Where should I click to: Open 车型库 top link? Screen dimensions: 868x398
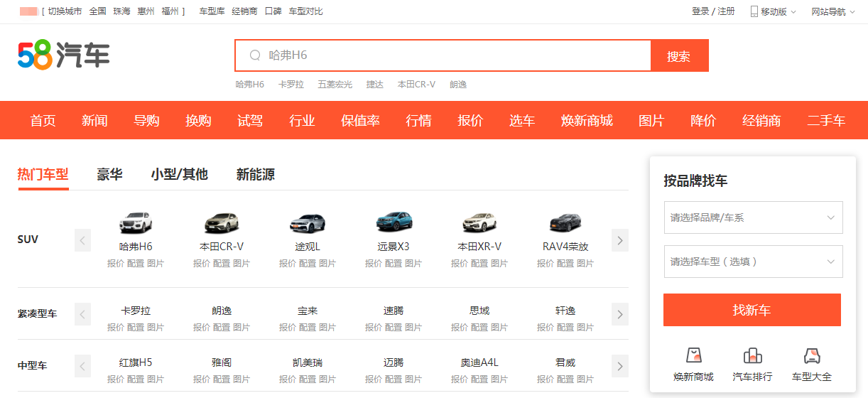tap(212, 11)
